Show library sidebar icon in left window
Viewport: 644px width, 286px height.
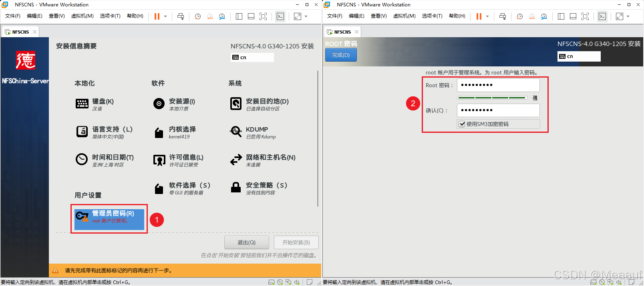(239, 16)
